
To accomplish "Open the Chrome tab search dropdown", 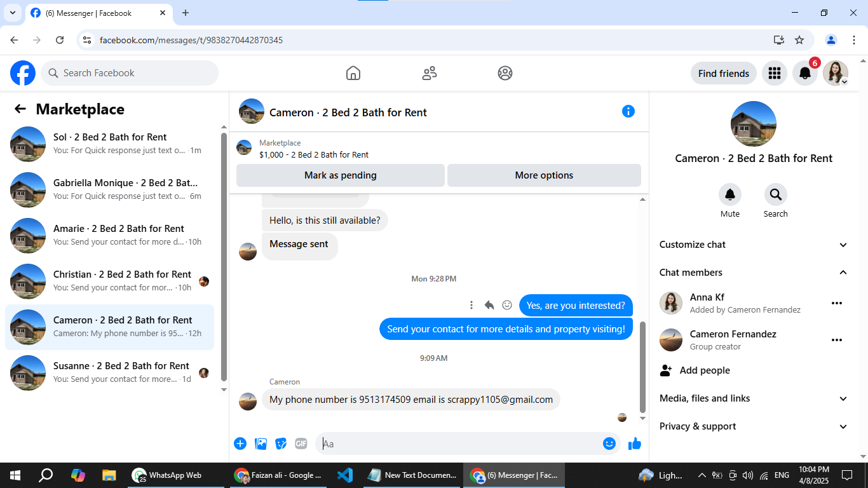I will pyautogui.click(x=12, y=13).
